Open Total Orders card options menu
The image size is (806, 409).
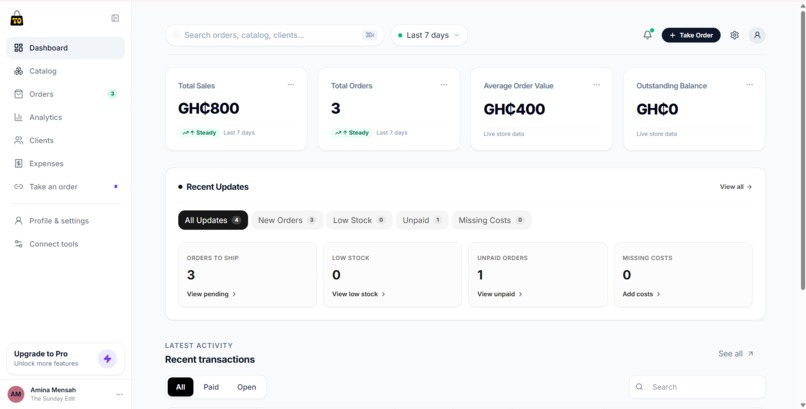[444, 85]
